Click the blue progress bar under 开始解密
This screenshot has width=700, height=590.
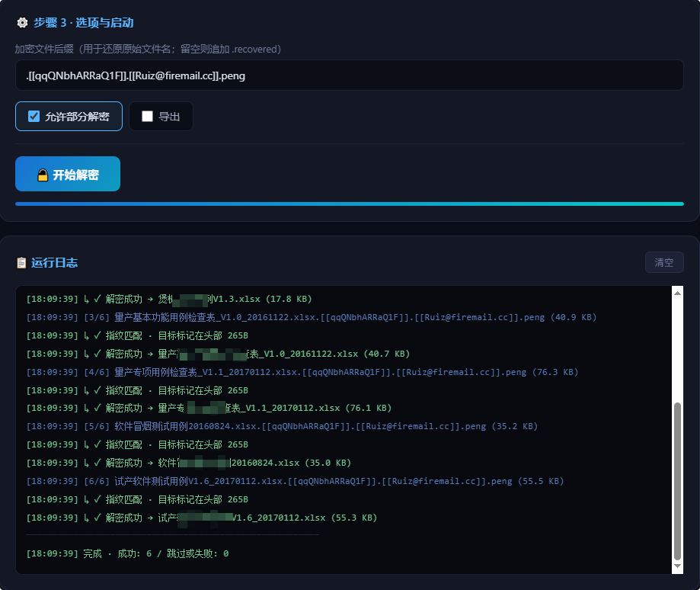coord(349,204)
